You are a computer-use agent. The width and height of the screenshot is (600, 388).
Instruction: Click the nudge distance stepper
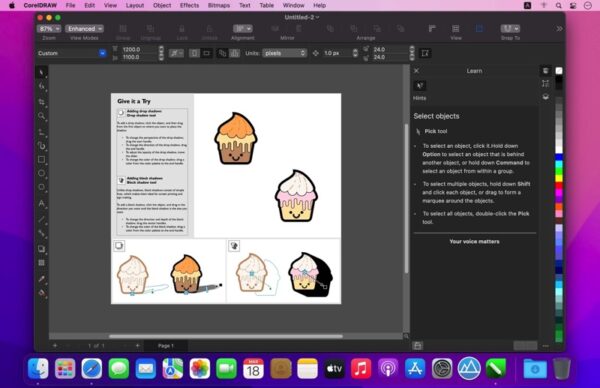coord(355,53)
